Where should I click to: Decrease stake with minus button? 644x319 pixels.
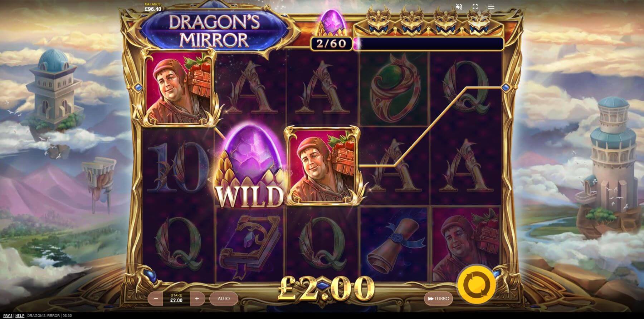156,299
